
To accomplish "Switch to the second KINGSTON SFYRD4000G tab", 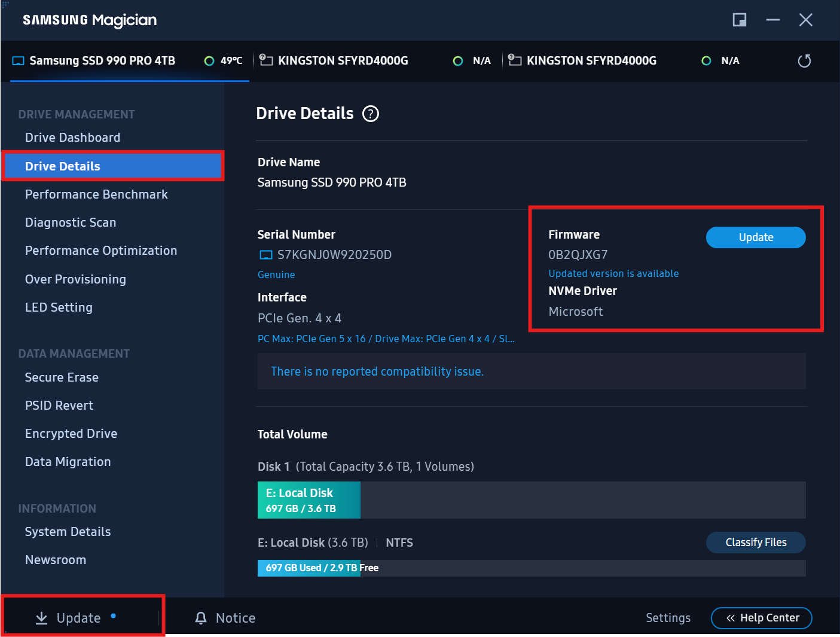I will click(x=591, y=60).
